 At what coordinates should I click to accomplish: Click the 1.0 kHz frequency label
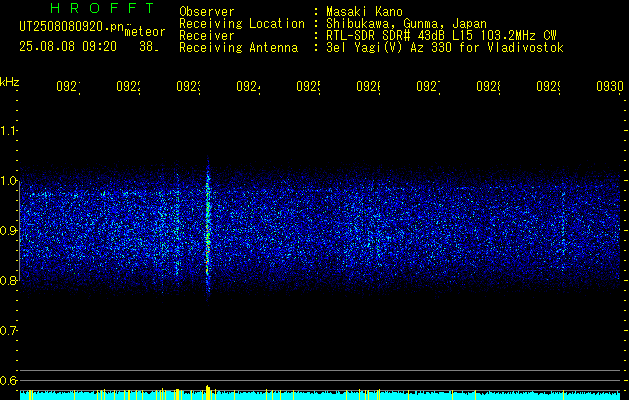9,181
